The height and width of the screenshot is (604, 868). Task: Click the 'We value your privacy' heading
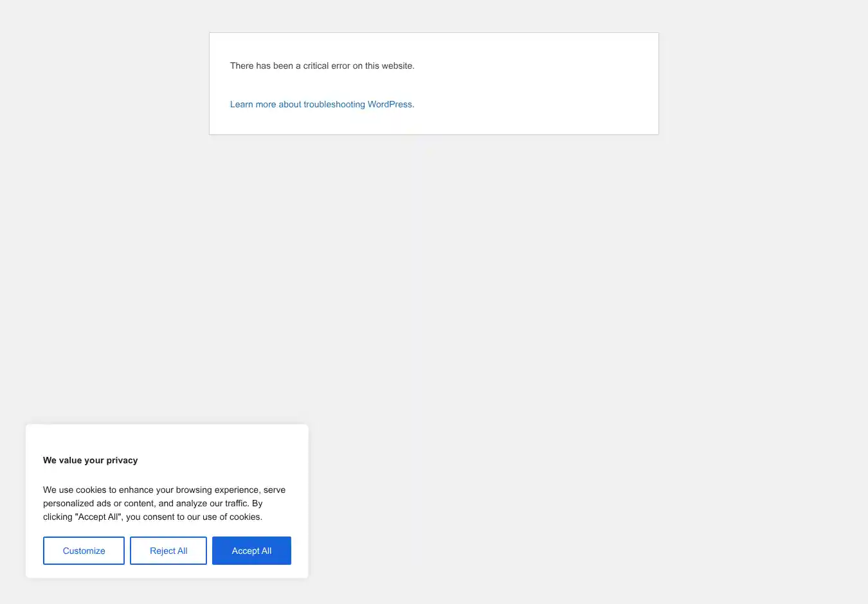pyautogui.click(x=90, y=460)
